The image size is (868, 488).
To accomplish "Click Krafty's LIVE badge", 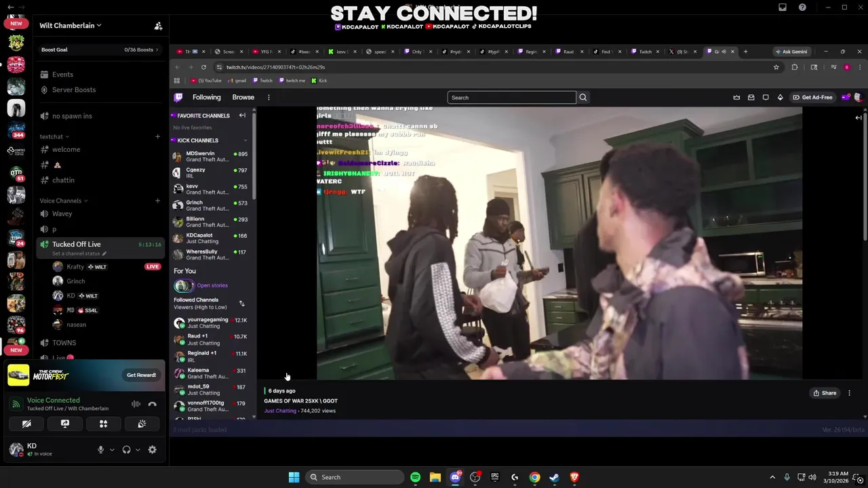I will pyautogui.click(x=153, y=267).
